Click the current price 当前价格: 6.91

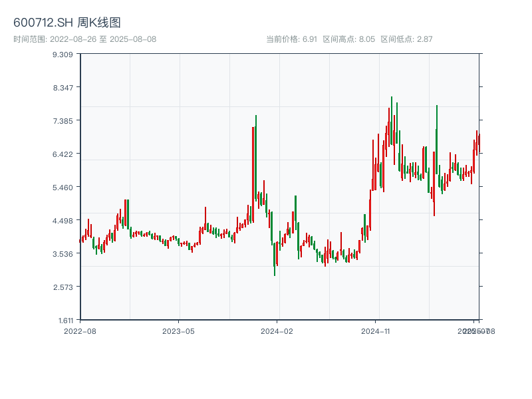click(291, 39)
